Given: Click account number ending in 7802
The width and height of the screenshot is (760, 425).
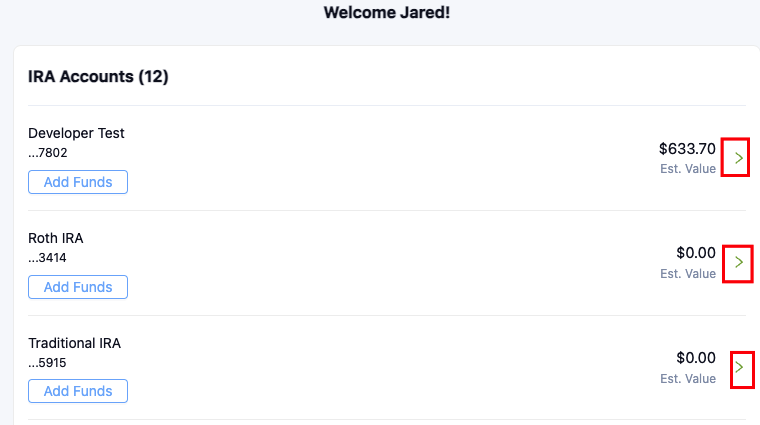Looking at the screenshot, I should pyautogui.click(x=48, y=153).
